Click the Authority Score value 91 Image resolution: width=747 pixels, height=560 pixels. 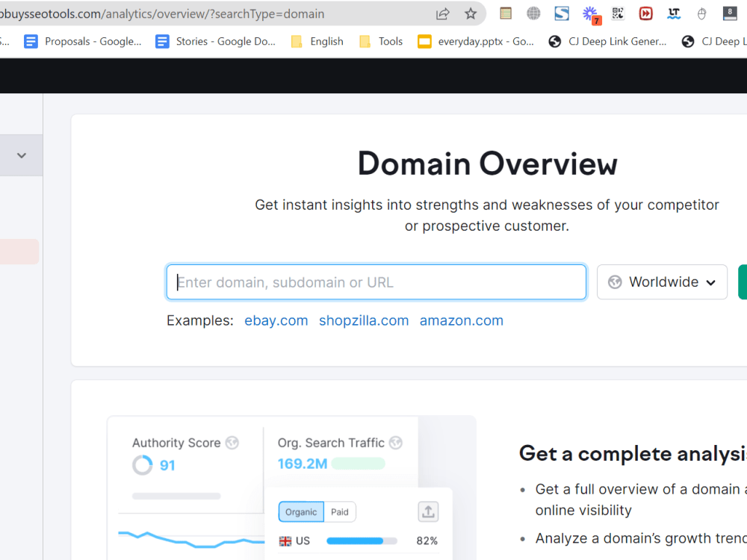[167, 465]
